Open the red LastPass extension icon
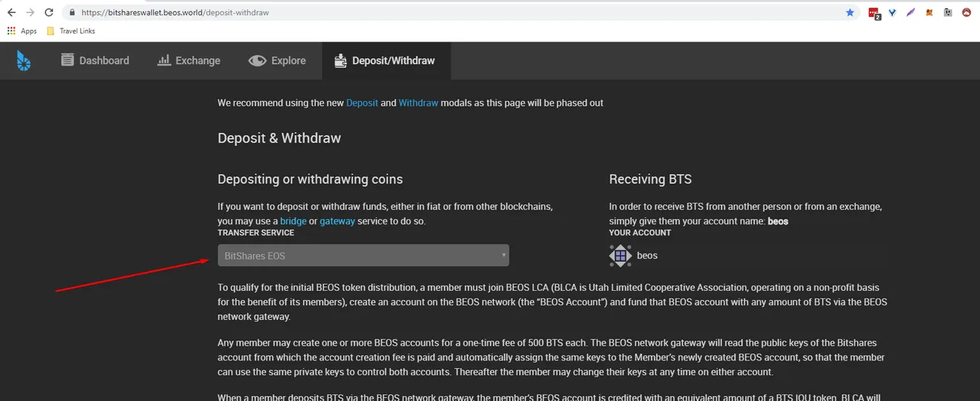Image resolution: width=980 pixels, height=401 pixels. [x=874, y=13]
